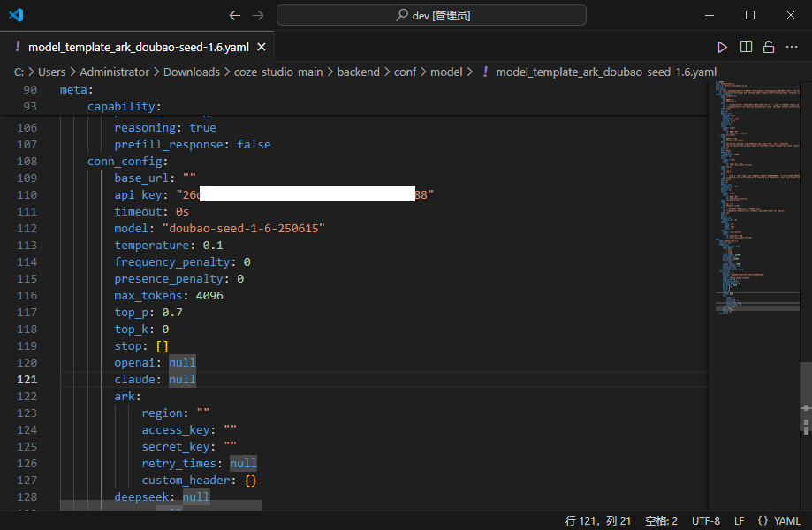812x530 pixels.
Task: Jump to the sticky meta: header line
Action: (x=76, y=90)
